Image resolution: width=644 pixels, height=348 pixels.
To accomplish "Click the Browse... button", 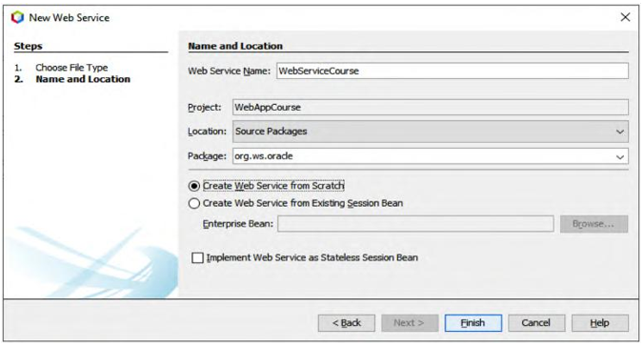I will pos(594,224).
